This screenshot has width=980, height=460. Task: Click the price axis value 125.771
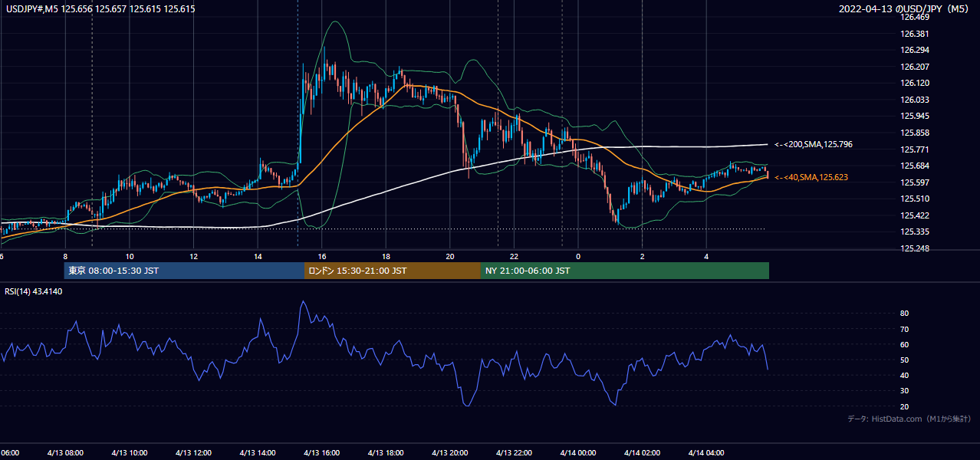(914, 149)
